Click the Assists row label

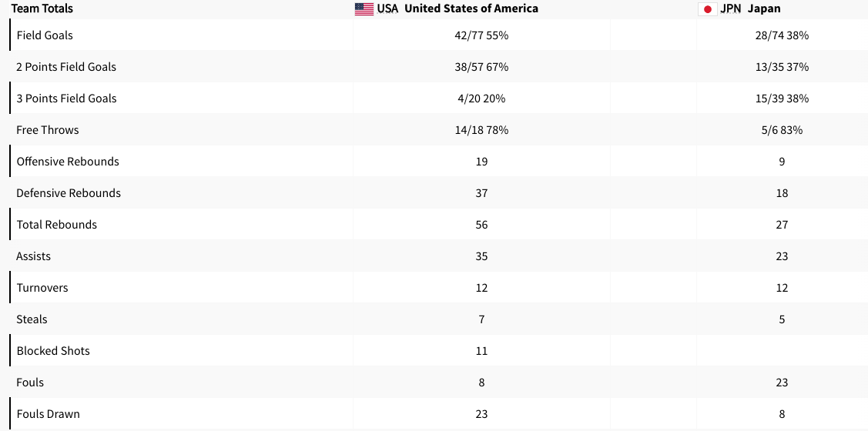pyautogui.click(x=34, y=256)
